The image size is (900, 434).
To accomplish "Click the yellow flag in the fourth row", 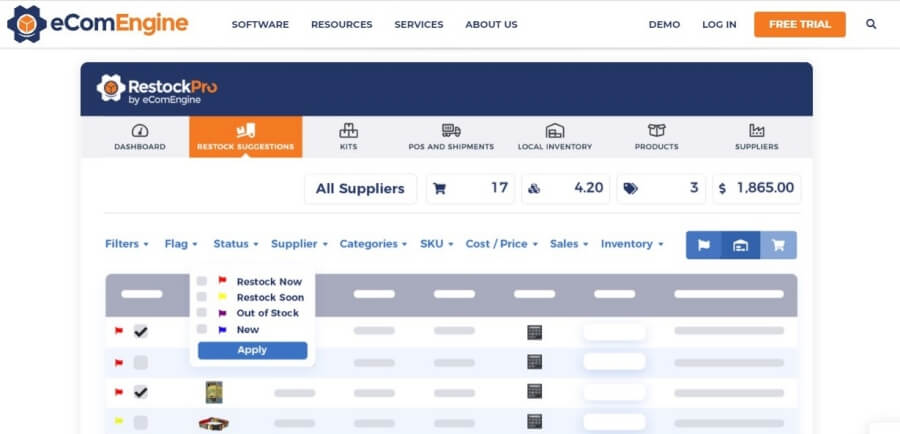I will [119, 421].
